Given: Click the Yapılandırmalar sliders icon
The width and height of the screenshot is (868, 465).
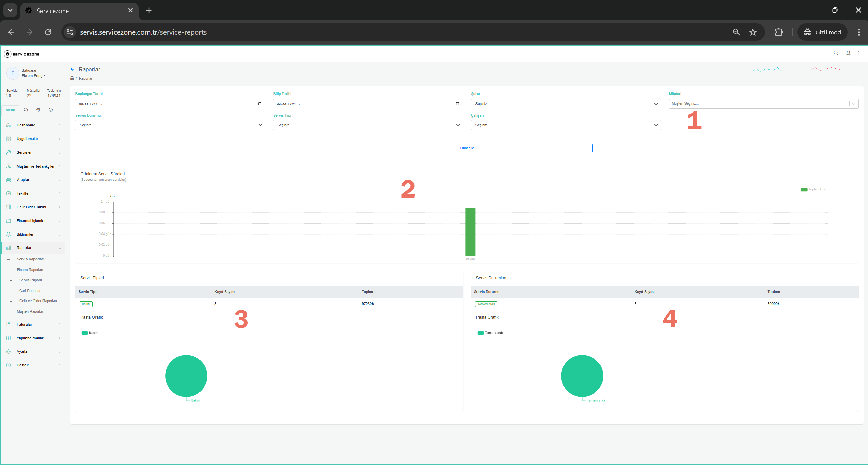Looking at the screenshot, I should [8, 338].
